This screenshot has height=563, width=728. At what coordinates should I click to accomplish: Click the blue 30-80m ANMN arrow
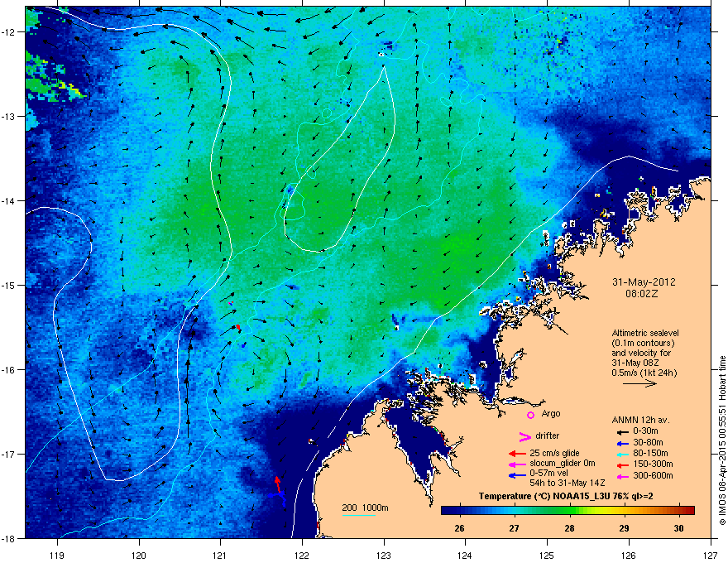tap(622, 443)
